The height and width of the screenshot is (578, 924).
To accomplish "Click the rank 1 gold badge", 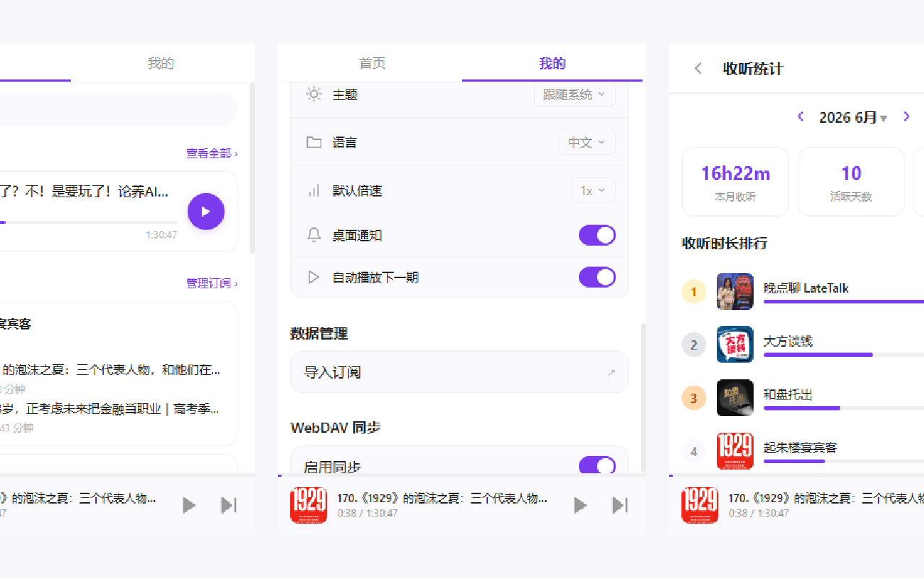I will click(694, 292).
